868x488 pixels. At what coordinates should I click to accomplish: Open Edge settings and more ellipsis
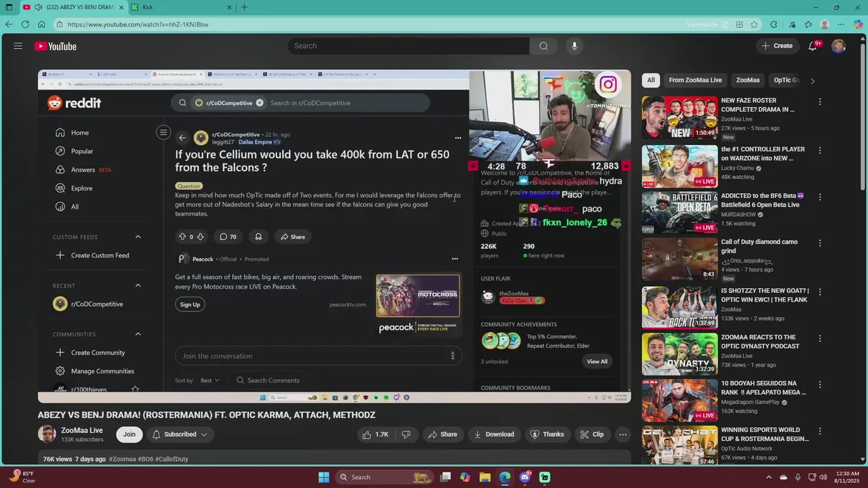[x=841, y=24]
